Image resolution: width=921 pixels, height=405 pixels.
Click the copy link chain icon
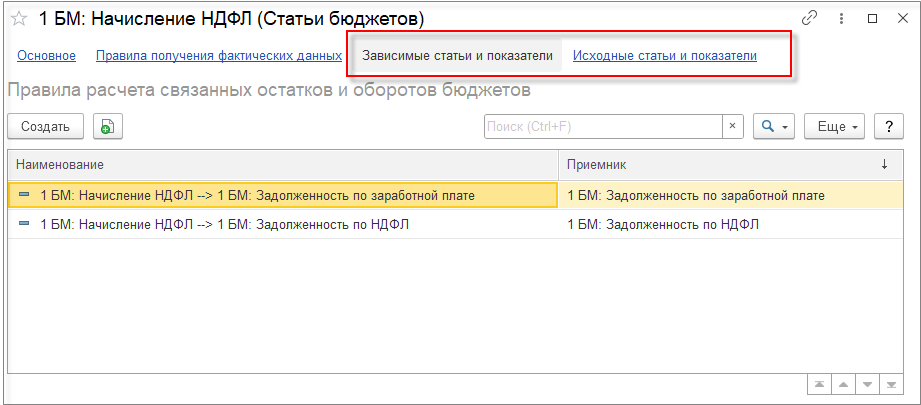[810, 18]
